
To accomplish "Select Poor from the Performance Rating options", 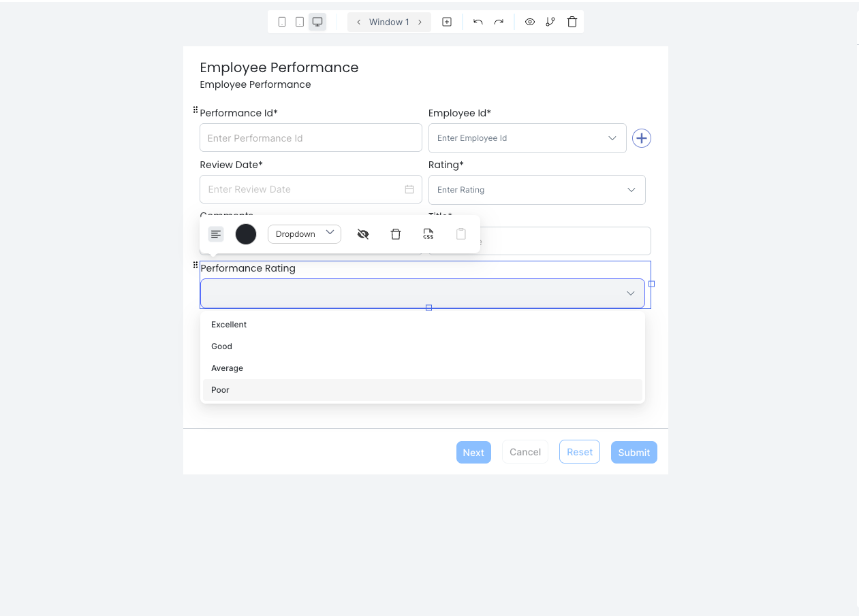I will tap(219, 389).
